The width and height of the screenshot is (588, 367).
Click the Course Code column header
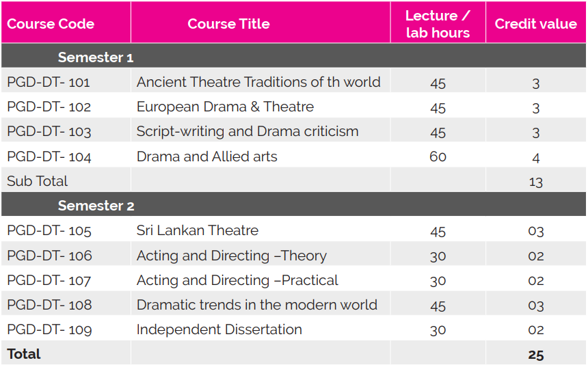(x=51, y=24)
